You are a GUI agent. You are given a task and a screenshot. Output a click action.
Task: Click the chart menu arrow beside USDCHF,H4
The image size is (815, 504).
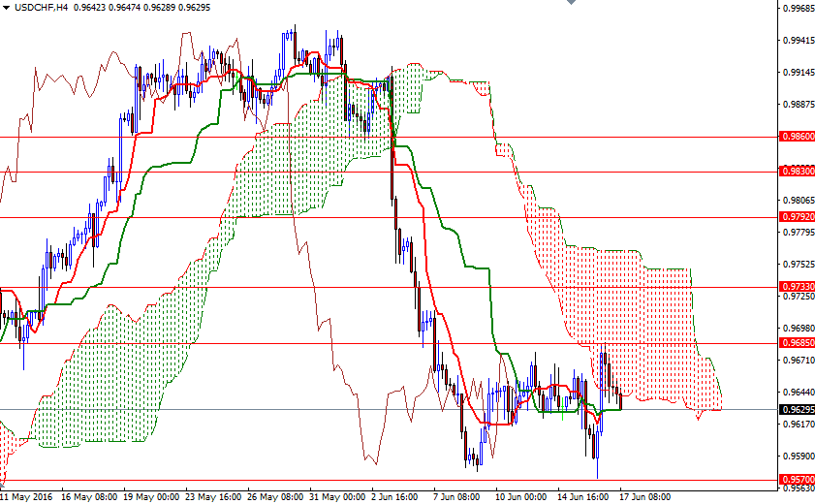pos(6,8)
